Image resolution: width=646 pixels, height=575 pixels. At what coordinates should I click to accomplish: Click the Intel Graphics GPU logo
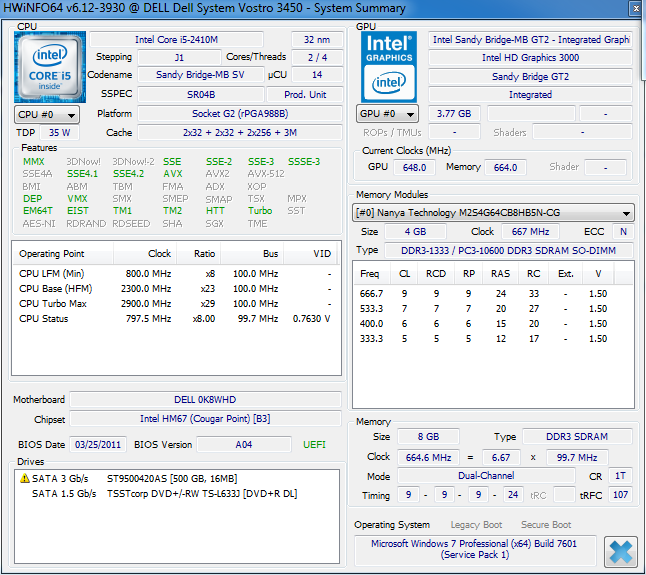pos(389,67)
